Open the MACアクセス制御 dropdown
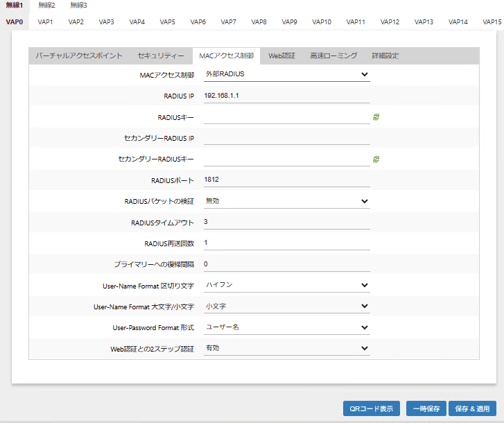 [x=286, y=74]
